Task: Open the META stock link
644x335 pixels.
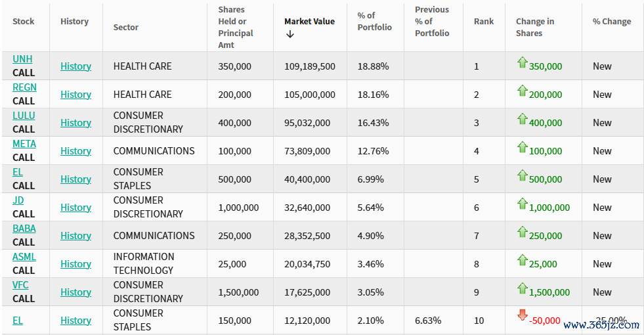Action: (24, 144)
